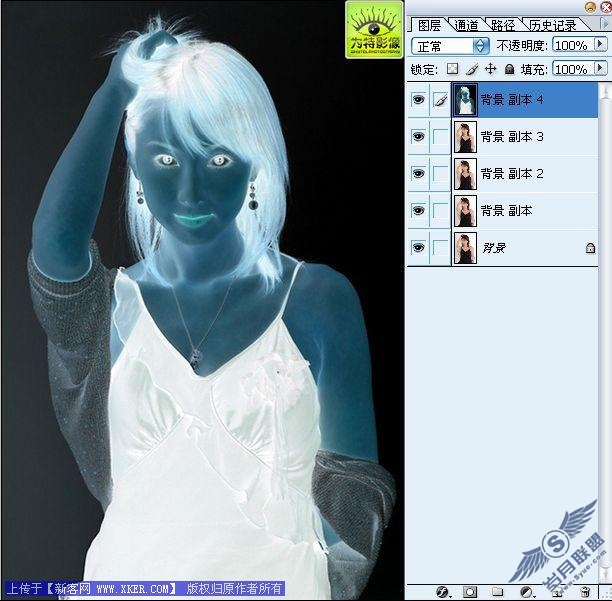Select the 背景 副本 layer thumbnail

point(465,211)
